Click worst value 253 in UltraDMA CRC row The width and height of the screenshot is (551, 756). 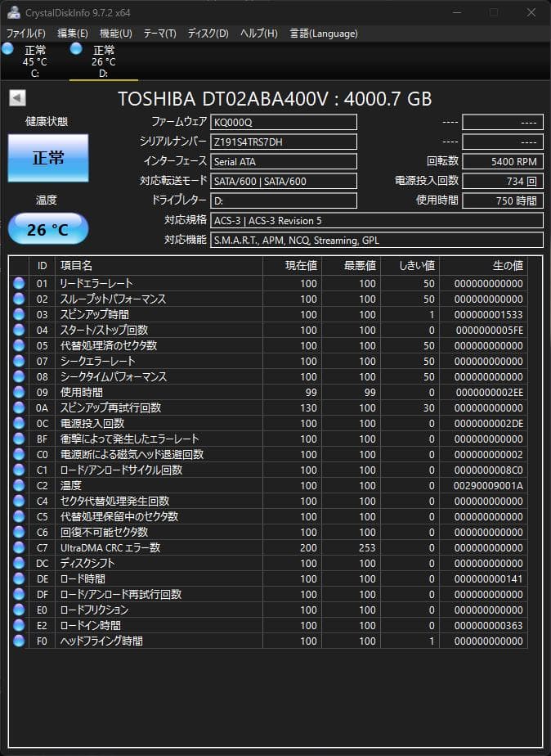point(367,547)
